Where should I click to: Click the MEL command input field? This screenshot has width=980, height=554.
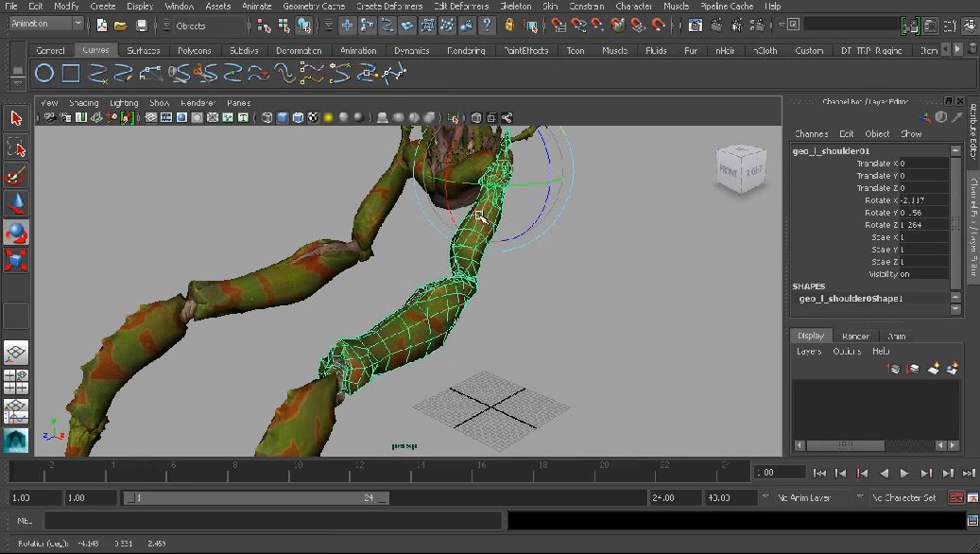[273, 520]
